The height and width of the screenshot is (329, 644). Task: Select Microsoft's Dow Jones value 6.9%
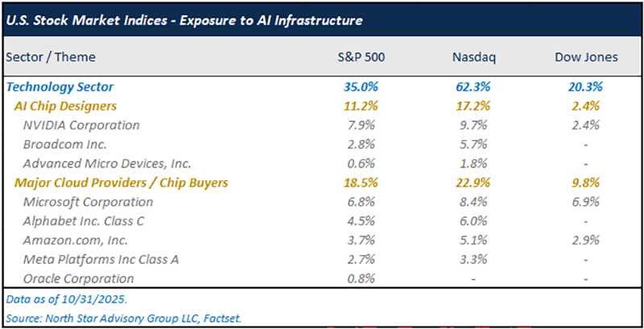pos(585,202)
